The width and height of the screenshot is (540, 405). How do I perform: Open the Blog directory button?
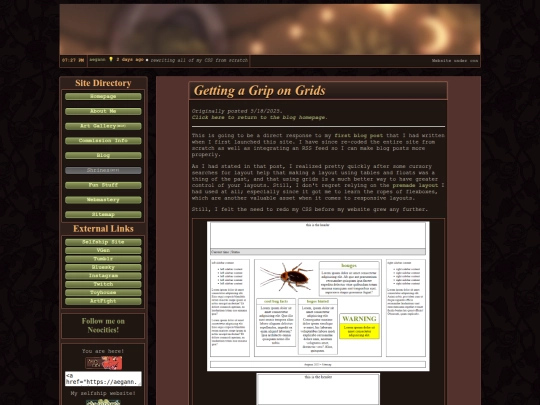coord(103,155)
